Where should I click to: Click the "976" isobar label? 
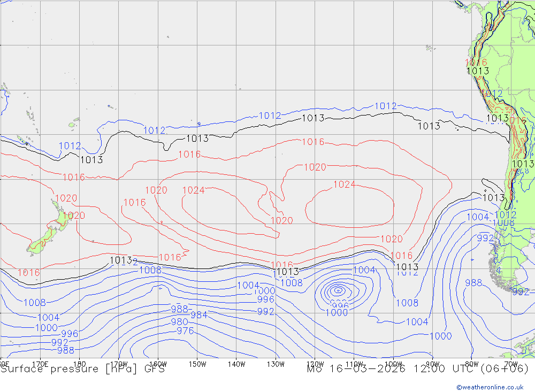(185, 330)
